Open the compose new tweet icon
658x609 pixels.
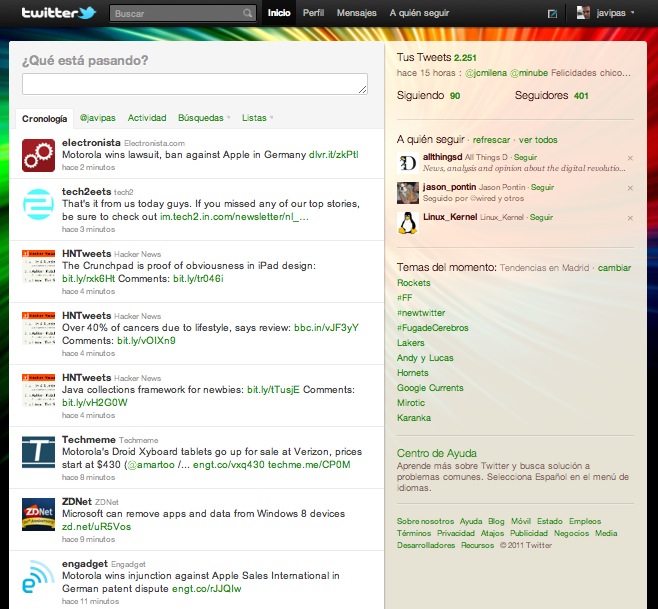pos(552,13)
